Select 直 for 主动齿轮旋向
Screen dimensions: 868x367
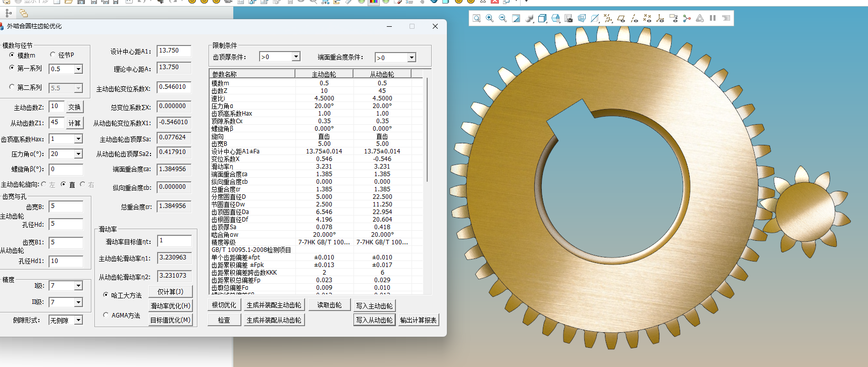(63, 184)
